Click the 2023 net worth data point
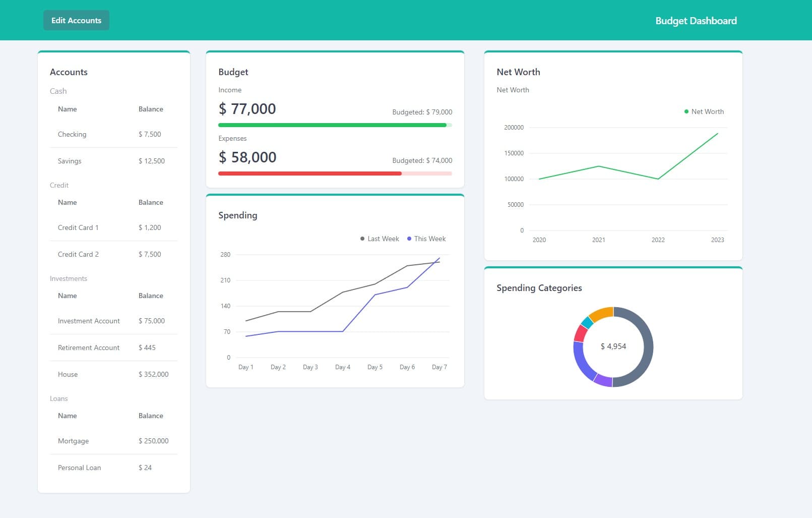812x518 pixels. pos(718,134)
